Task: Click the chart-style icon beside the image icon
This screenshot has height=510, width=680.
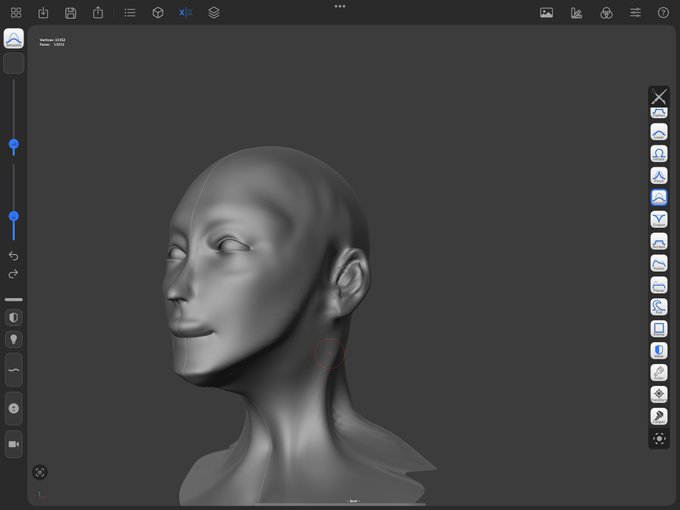Action: coord(576,13)
